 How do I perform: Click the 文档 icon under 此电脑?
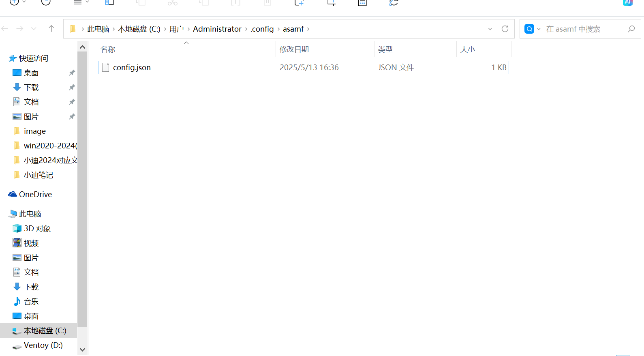pyautogui.click(x=17, y=272)
